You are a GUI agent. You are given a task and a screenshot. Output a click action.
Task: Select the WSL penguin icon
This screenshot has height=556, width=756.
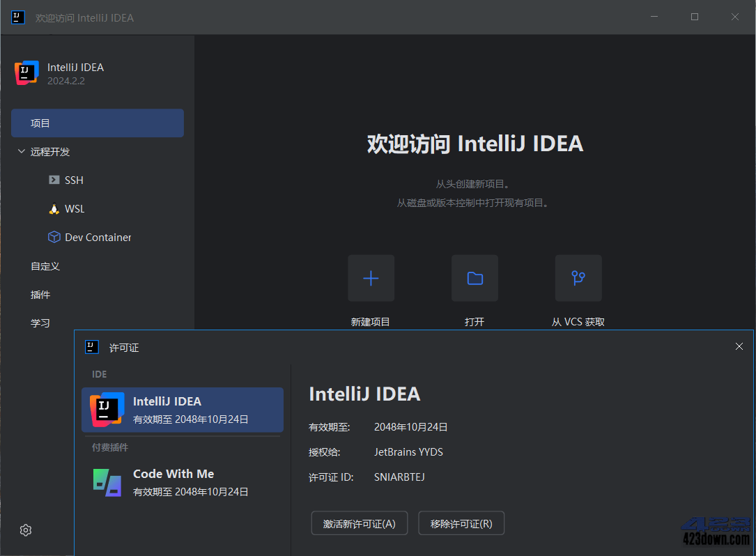tap(53, 208)
